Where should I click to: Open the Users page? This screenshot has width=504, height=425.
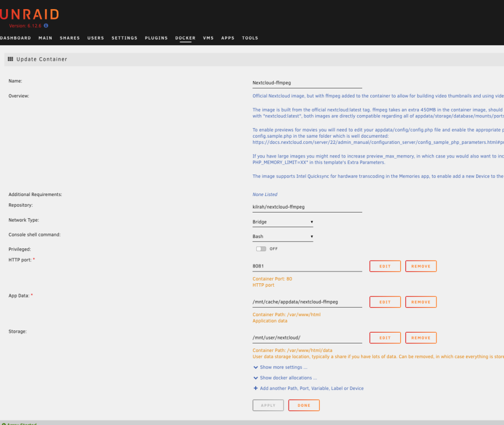tap(96, 38)
